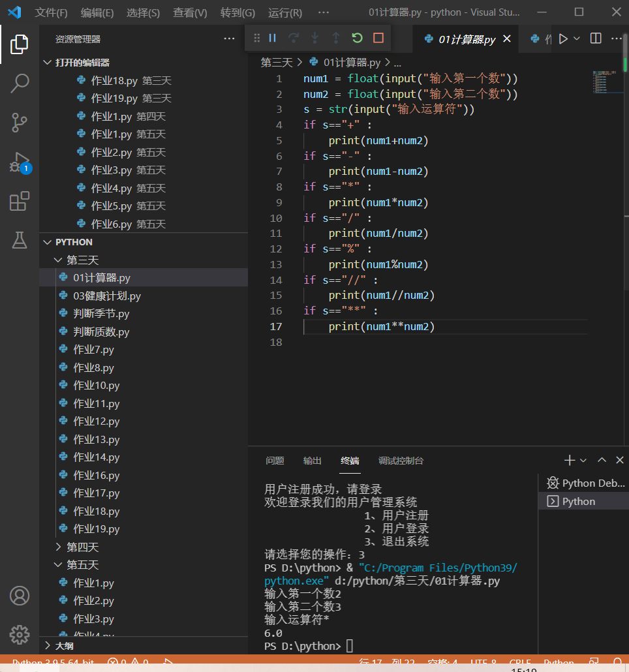Switch to the 调试控制台 panel tab
Viewport: 629px width, 672px height.
click(401, 461)
